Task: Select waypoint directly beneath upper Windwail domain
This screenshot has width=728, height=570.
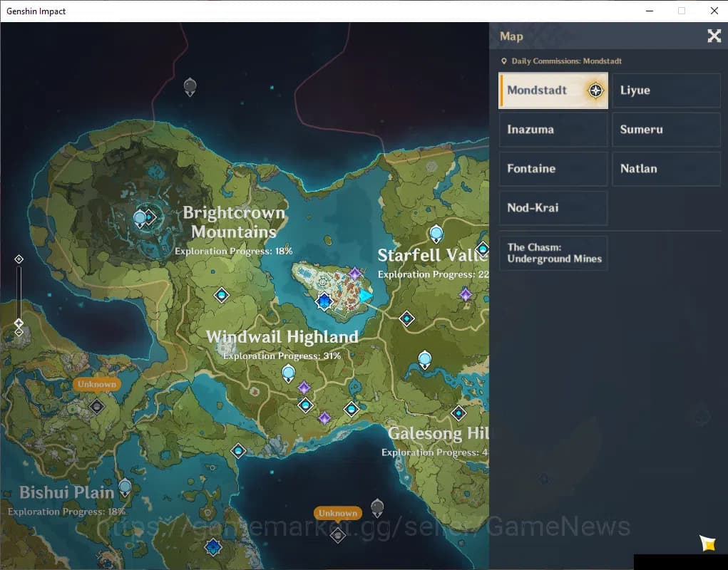Action: pos(305,405)
